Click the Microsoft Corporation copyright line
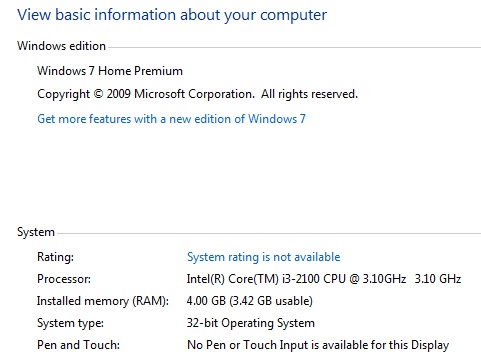 [x=197, y=94]
